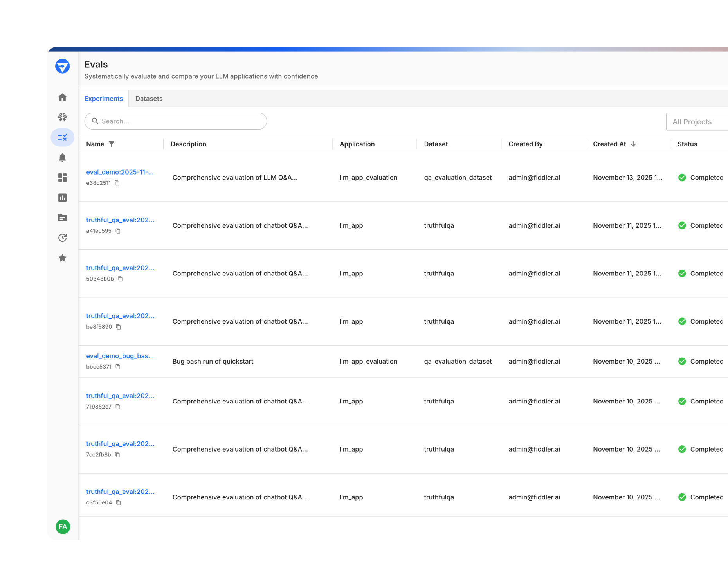Image resolution: width=728 pixels, height=587 pixels.
Task: Open the dashboards grid icon in sidebar
Action: [63, 178]
